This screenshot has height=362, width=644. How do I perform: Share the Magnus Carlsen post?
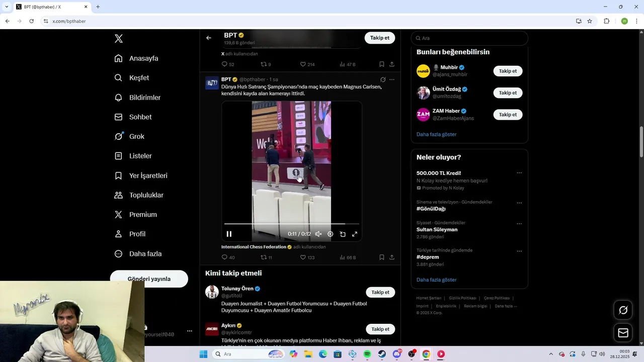pos(392,257)
